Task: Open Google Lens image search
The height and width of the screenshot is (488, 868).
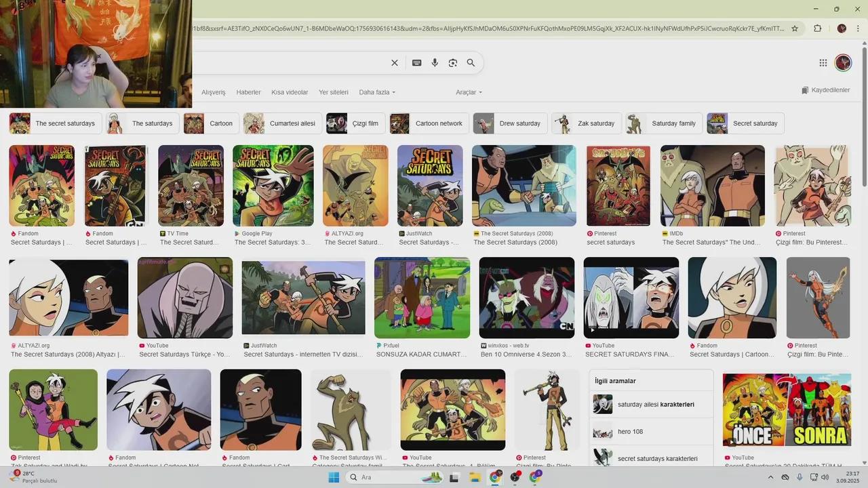Action: [452, 63]
